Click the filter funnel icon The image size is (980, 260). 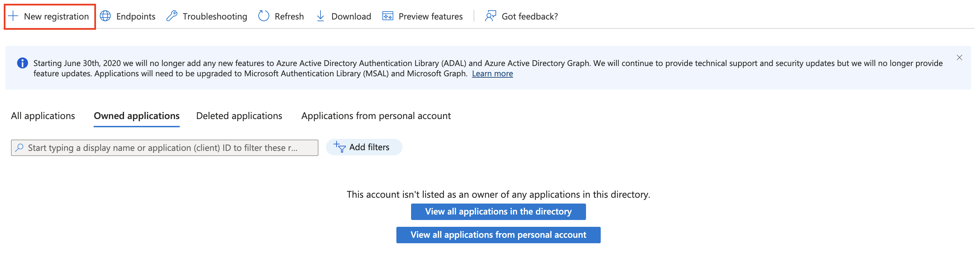coord(339,147)
